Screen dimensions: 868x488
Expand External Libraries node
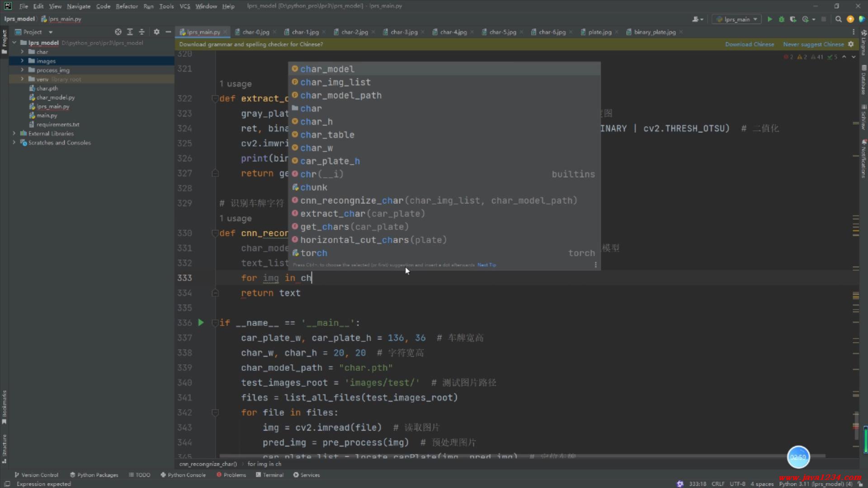tap(14, 133)
